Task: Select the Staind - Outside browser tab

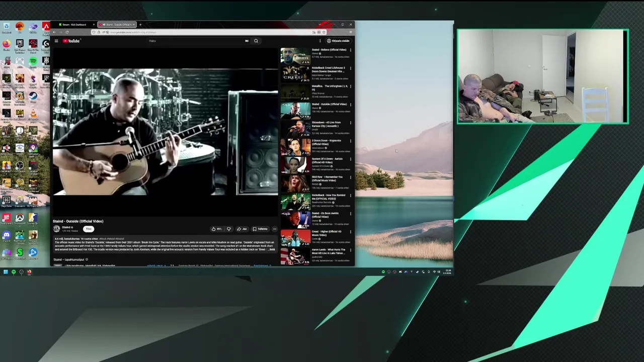Action: [x=117, y=25]
